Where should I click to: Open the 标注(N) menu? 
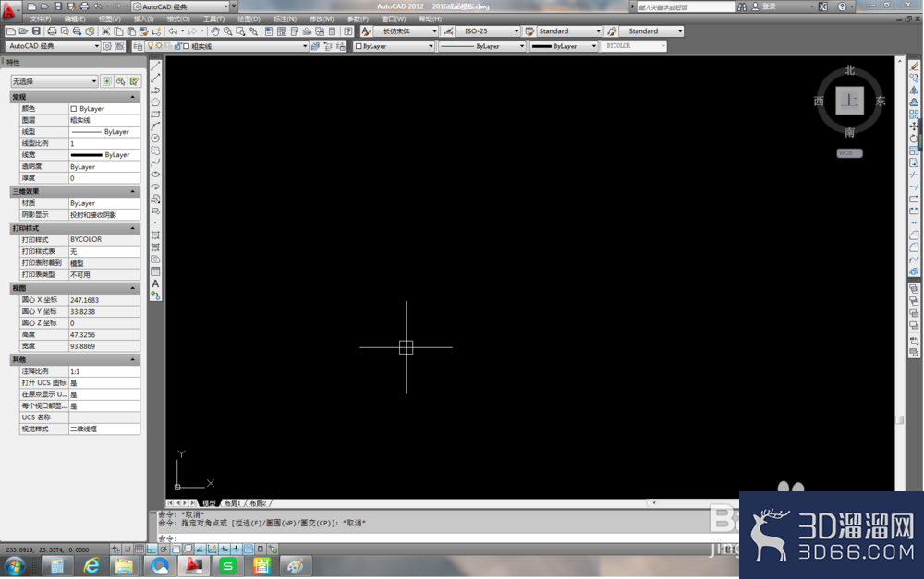tap(285, 18)
